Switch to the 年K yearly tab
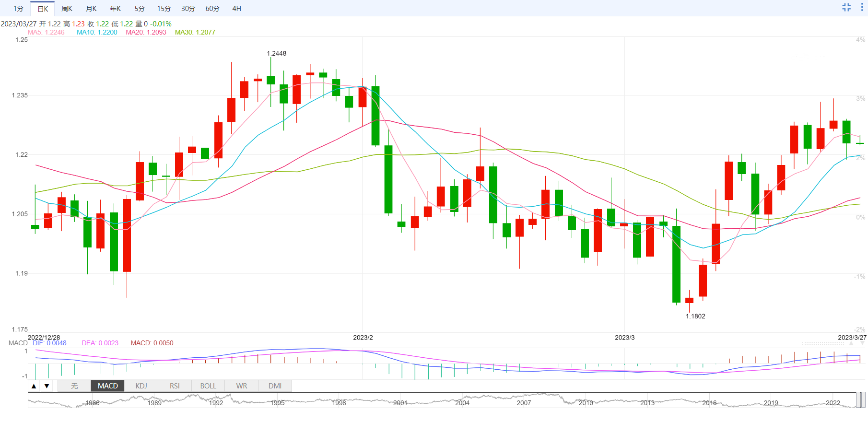 coord(116,9)
